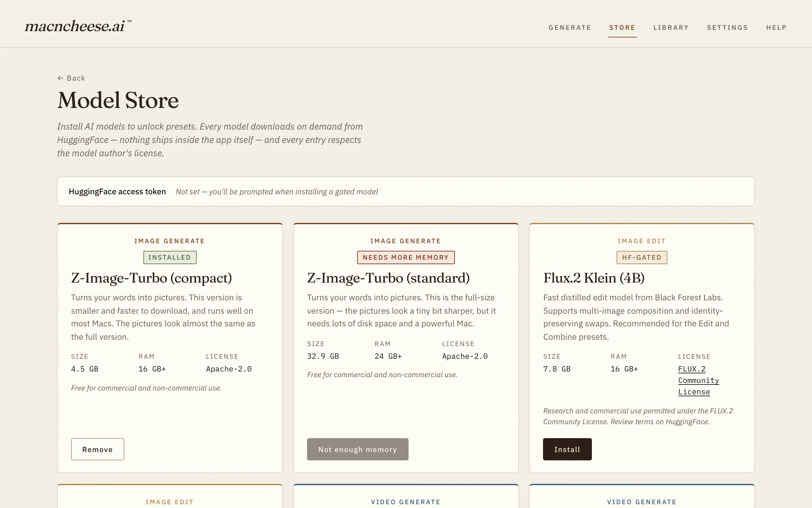Click the HuggingFace access token row
The image size is (812, 508).
tap(406, 191)
